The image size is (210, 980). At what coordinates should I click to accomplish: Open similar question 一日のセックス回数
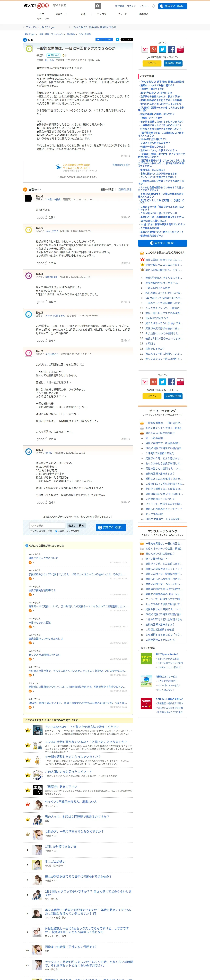click(40, 623)
